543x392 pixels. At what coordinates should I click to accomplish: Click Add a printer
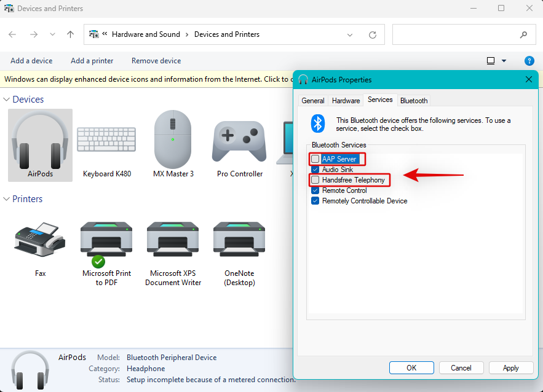(92, 61)
